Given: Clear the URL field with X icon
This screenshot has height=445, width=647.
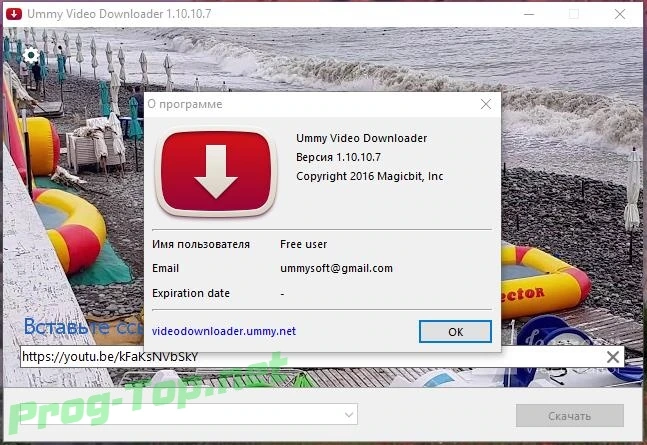Looking at the screenshot, I should pyautogui.click(x=613, y=357).
